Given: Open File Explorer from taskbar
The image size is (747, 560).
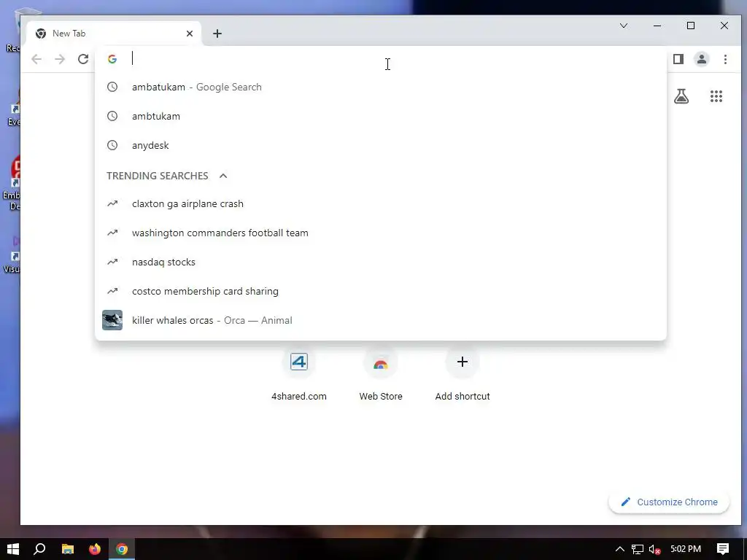Looking at the screenshot, I should tap(68, 549).
